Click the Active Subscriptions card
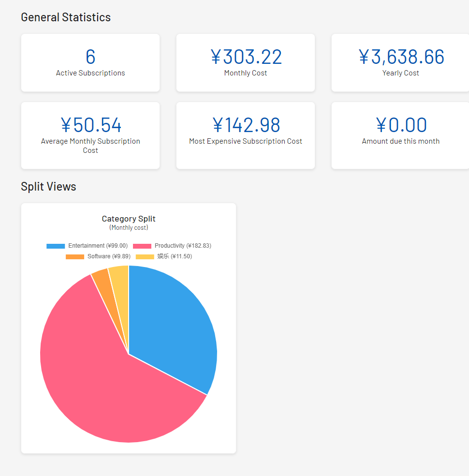The image size is (469, 476). click(90, 63)
